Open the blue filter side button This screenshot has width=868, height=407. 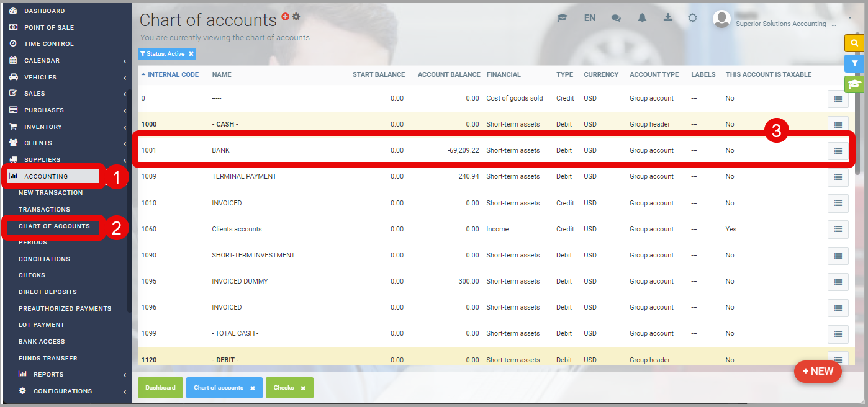pyautogui.click(x=854, y=63)
